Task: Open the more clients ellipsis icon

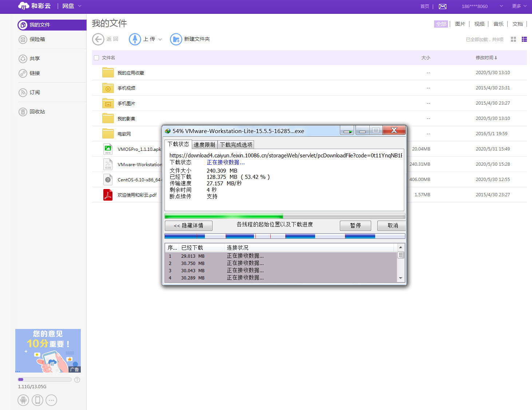Action: coord(51,400)
